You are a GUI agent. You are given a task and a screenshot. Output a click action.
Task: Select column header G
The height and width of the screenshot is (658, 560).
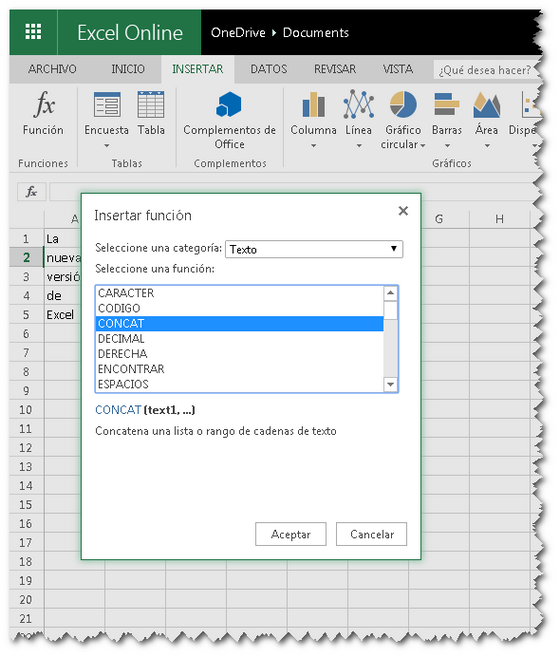[439, 219]
